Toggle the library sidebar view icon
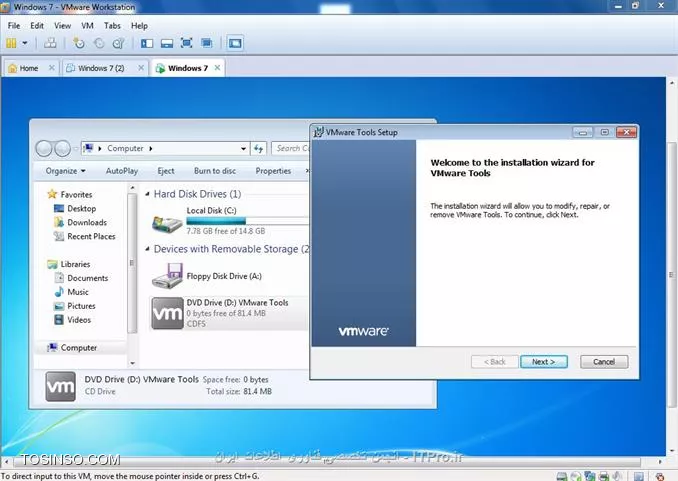Image resolution: width=678 pixels, height=481 pixels. tap(147, 43)
